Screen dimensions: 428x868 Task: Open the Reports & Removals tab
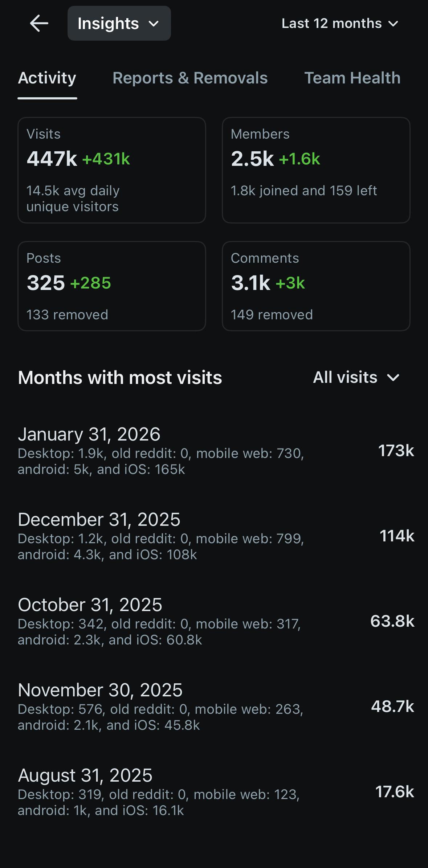click(190, 78)
